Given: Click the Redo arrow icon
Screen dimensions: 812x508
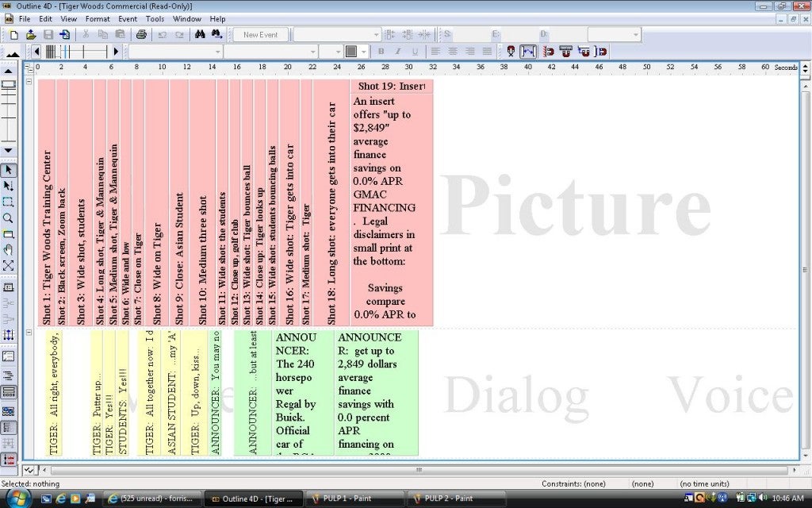Looking at the screenshot, I should (x=179, y=35).
